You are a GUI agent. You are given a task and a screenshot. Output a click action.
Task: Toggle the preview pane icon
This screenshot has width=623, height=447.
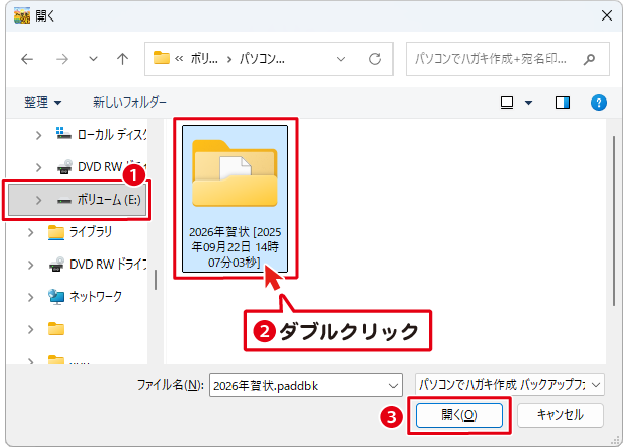(563, 102)
